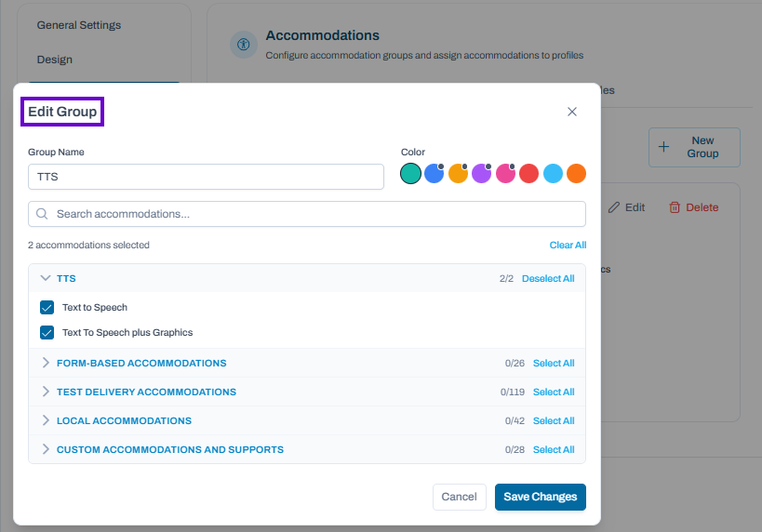Click Deselect All for TTS
This screenshot has width=762, height=532.
548,278
